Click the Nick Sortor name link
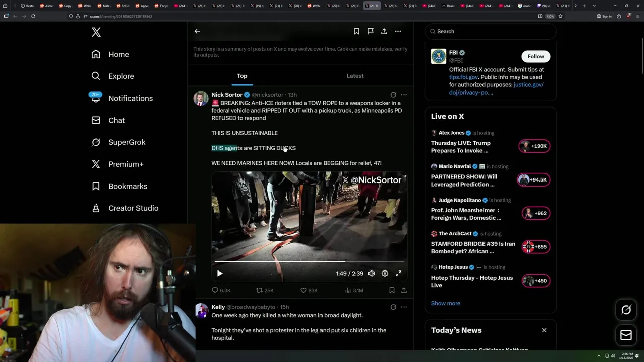644x362 pixels. [x=227, y=95]
